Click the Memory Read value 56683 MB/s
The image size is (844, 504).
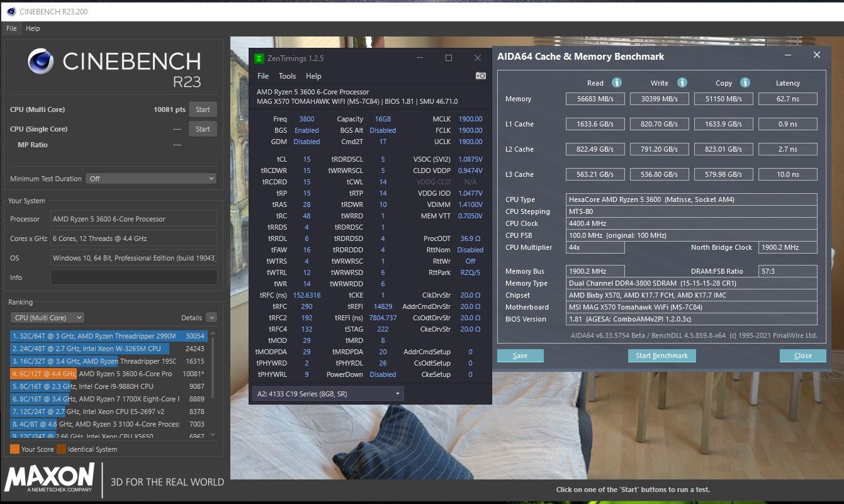595,99
